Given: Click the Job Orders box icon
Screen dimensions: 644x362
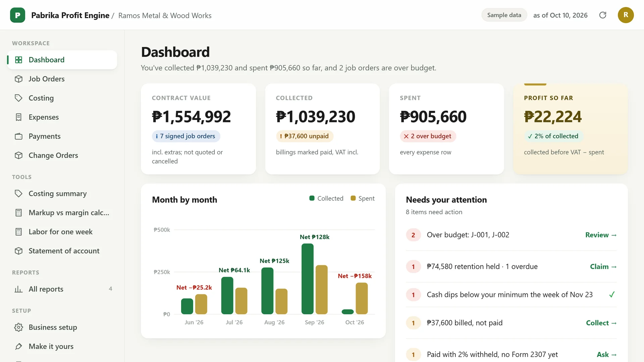Looking at the screenshot, I should point(18,79).
